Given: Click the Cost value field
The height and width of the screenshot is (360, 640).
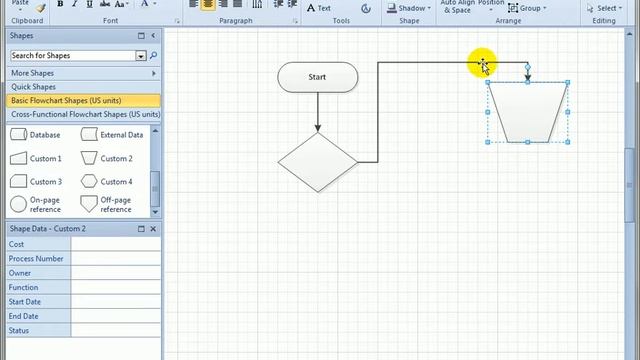Looking at the screenshot, I should 116,244.
